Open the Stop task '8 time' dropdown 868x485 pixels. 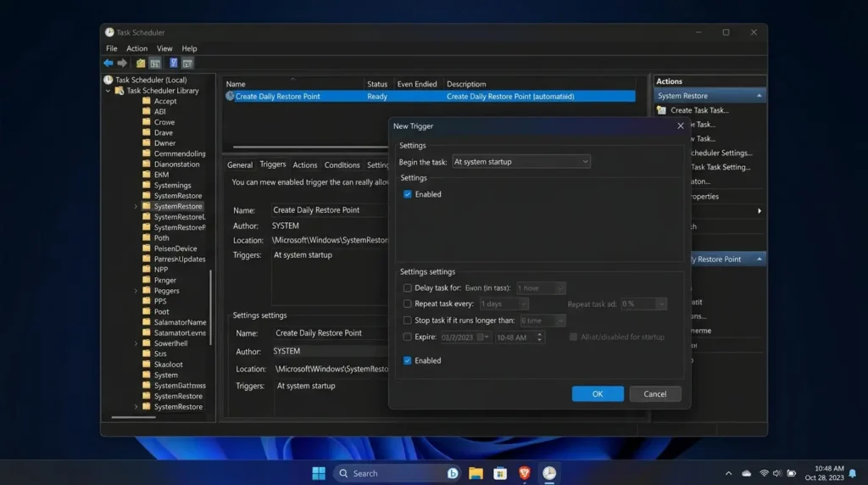point(542,321)
